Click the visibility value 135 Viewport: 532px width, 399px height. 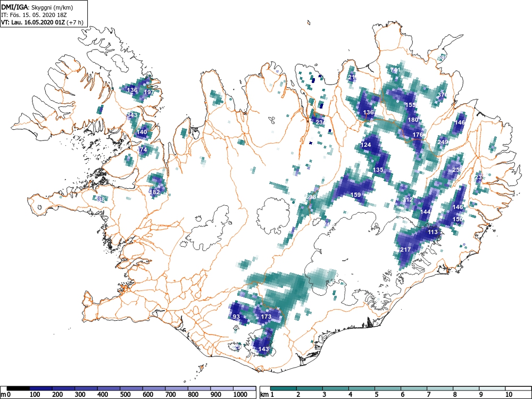[378, 170]
